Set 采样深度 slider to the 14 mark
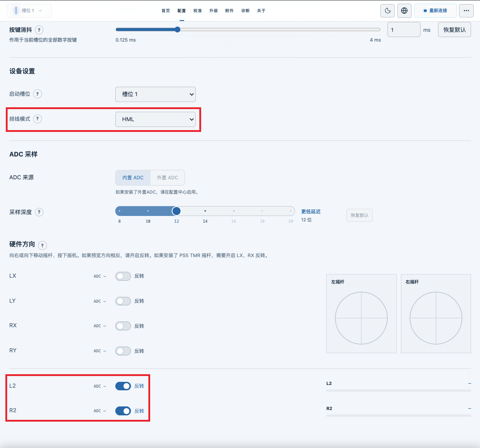 (x=205, y=211)
